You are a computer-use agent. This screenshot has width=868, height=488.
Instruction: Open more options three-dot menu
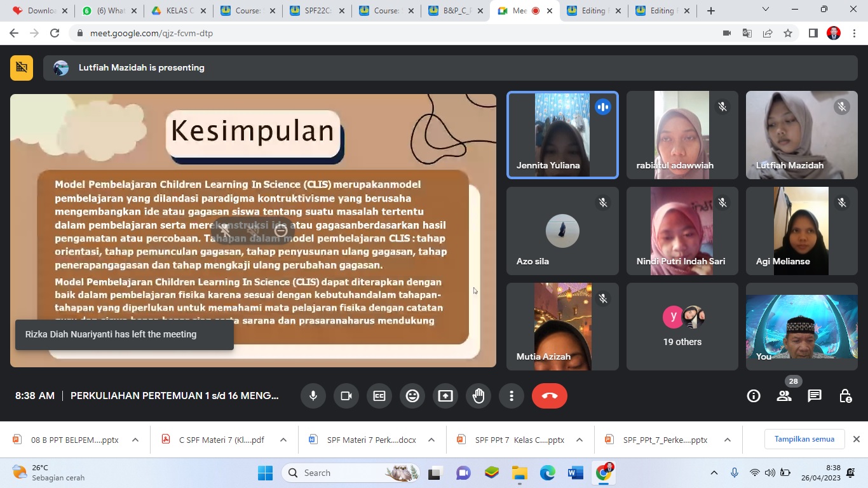coord(512,396)
